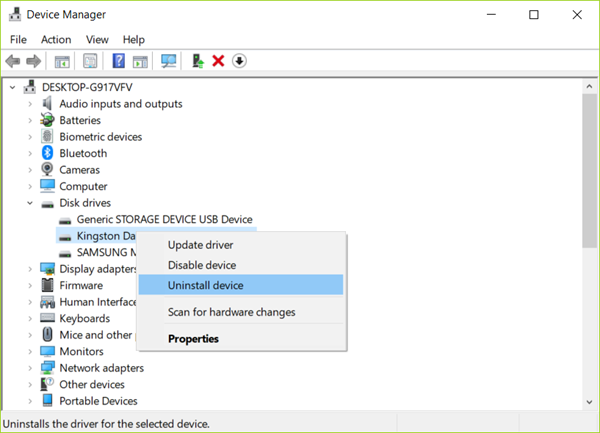The width and height of the screenshot is (600, 433).
Task: Click the Cameras webcam icon
Action: tap(47, 169)
